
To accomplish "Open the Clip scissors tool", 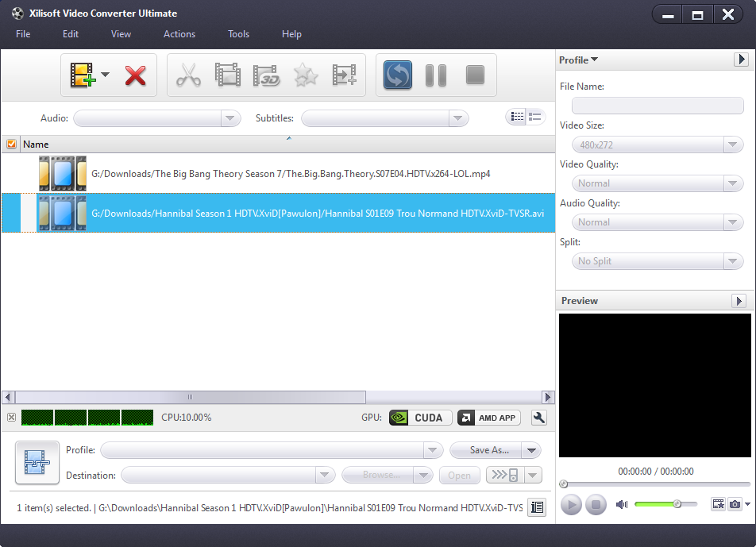I will pos(188,75).
